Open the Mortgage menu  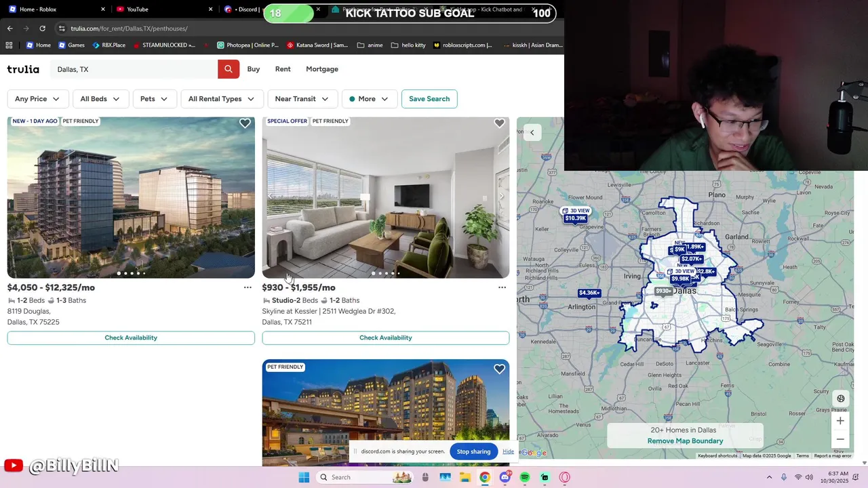pyautogui.click(x=322, y=69)
